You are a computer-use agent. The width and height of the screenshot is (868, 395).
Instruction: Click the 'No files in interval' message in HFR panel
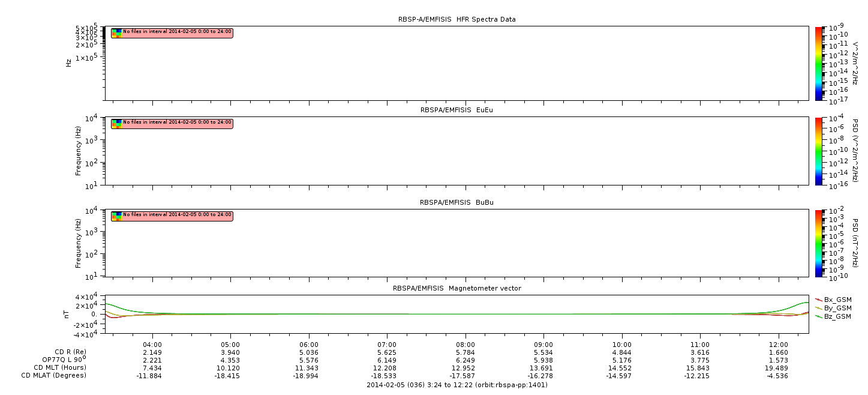click(176, 31)
